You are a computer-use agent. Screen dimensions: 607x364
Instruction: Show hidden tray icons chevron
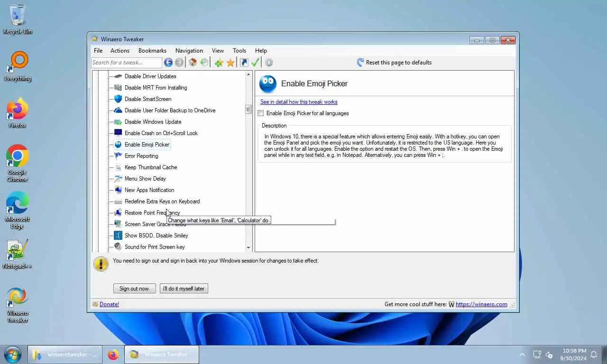point(522,355)
